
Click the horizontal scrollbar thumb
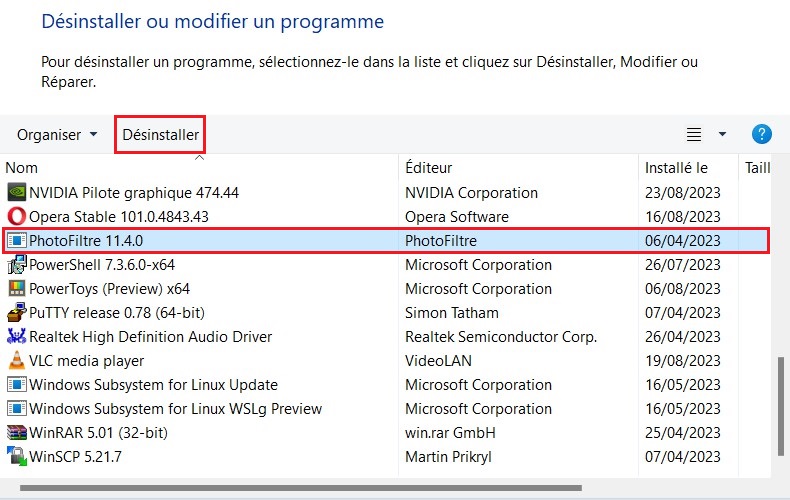[301, 488]
